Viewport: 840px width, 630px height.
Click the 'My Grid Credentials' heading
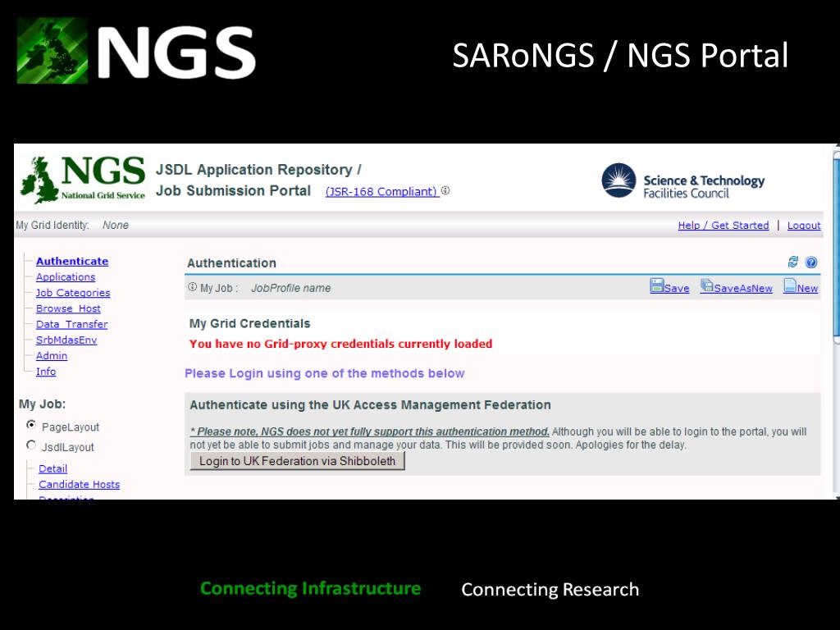tap(249, 323)
